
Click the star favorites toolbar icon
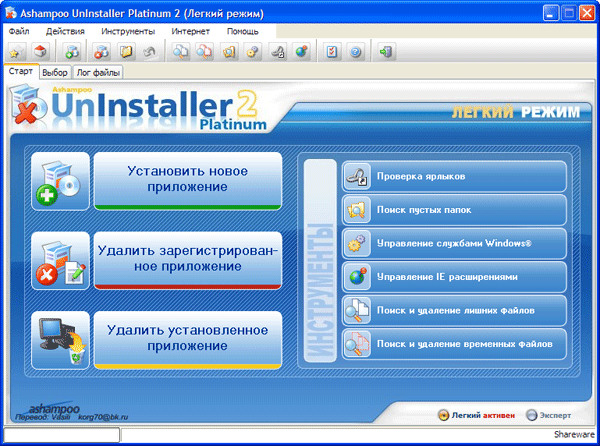coord(16,51)
